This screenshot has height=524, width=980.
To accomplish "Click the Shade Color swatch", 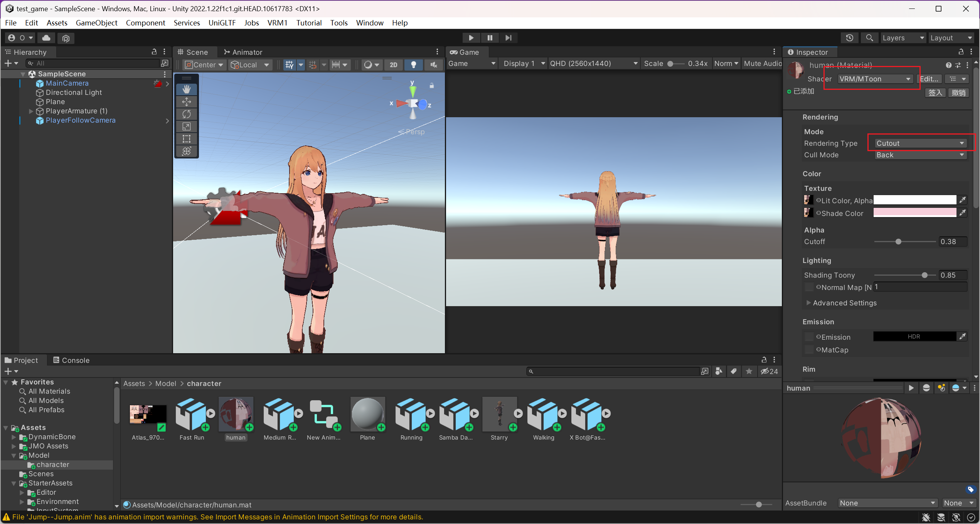I will pyautogui.click(x=914, y=212).
